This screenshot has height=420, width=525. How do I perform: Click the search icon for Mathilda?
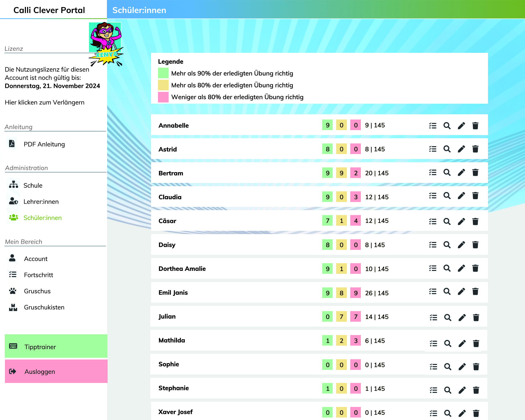[x=447, y=341]
